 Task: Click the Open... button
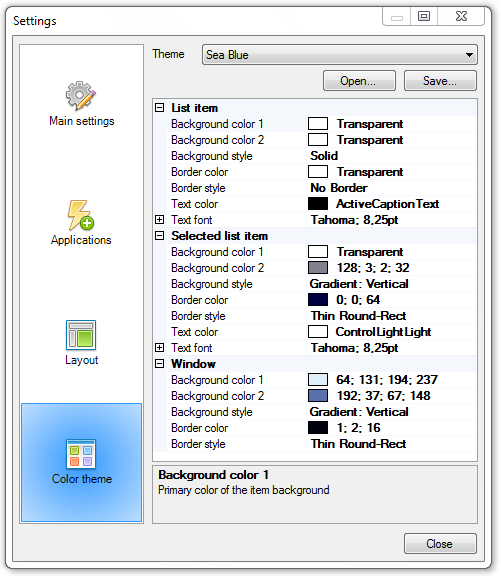pyautogui.click(x=359, y=80)
